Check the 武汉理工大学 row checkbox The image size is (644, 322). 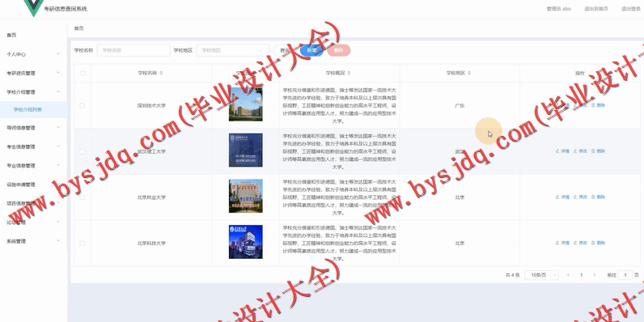83,151
